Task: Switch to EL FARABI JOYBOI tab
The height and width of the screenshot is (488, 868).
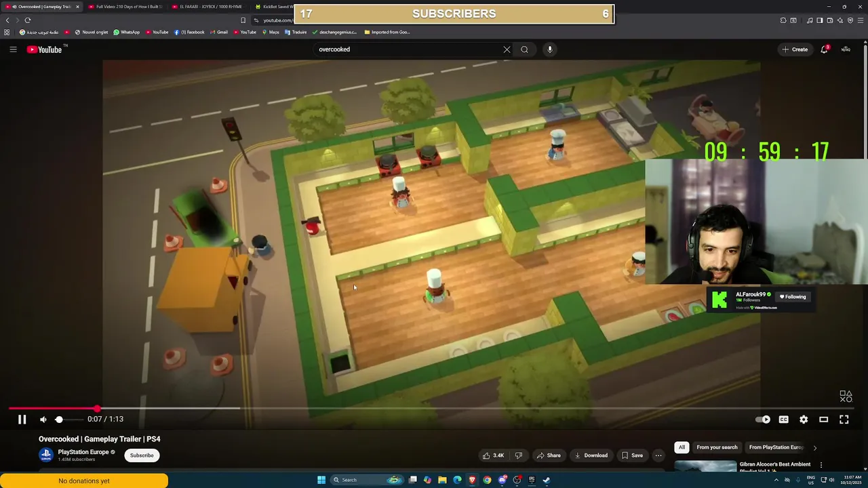Action: pos(208,7)
